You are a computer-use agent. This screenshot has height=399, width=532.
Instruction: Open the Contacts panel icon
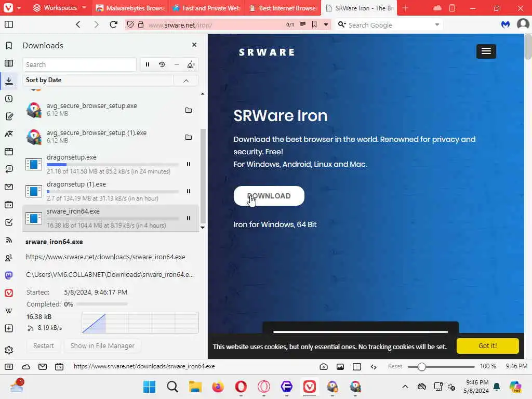coord(9,258)
